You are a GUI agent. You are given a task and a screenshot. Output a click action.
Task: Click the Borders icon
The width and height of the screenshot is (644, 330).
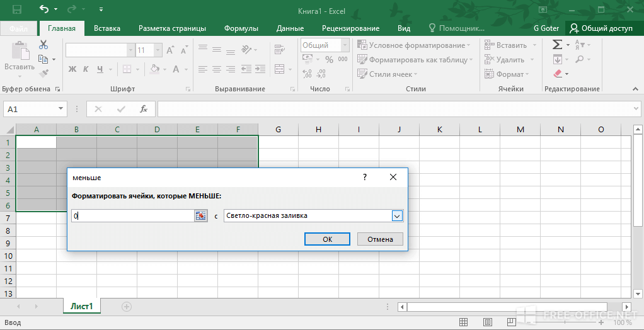tap(127, 69)
